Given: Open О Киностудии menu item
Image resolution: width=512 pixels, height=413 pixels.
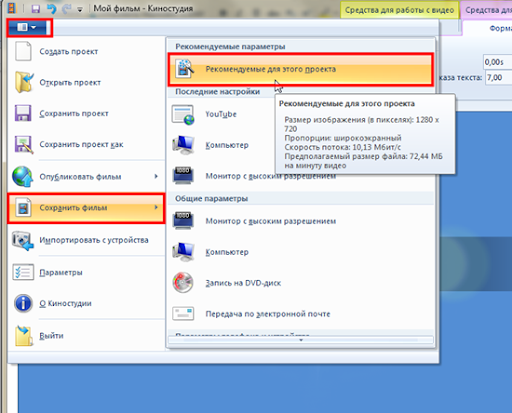Looking at the screenshot, I should point(87,303).
